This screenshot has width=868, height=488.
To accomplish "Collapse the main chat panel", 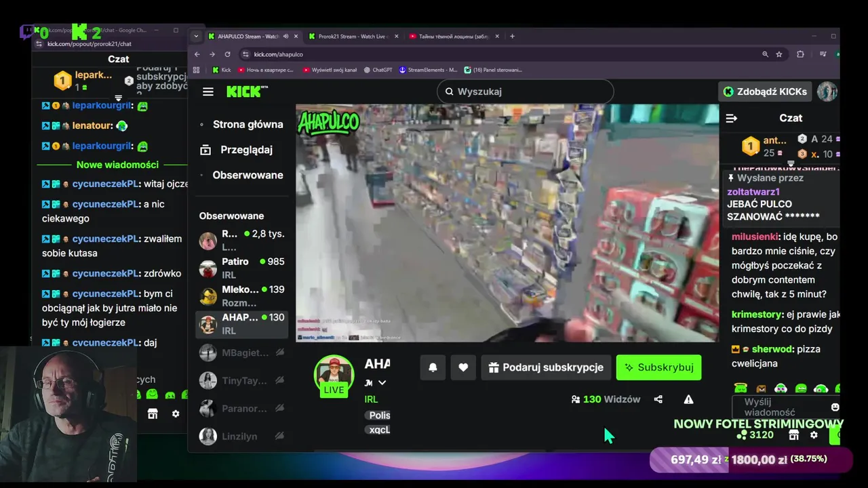I will [731, 118].
